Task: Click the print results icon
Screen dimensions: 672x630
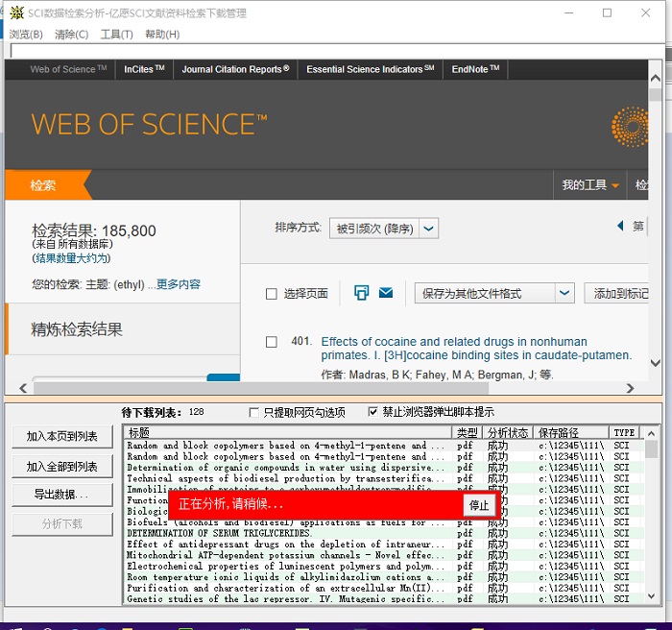Action: pyautogui.click(x=361, y=293)
